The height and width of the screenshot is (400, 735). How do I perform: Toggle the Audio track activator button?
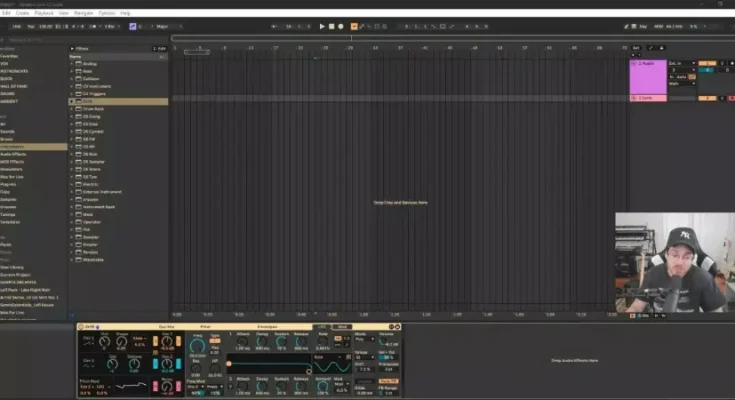(x=706, y=62)
